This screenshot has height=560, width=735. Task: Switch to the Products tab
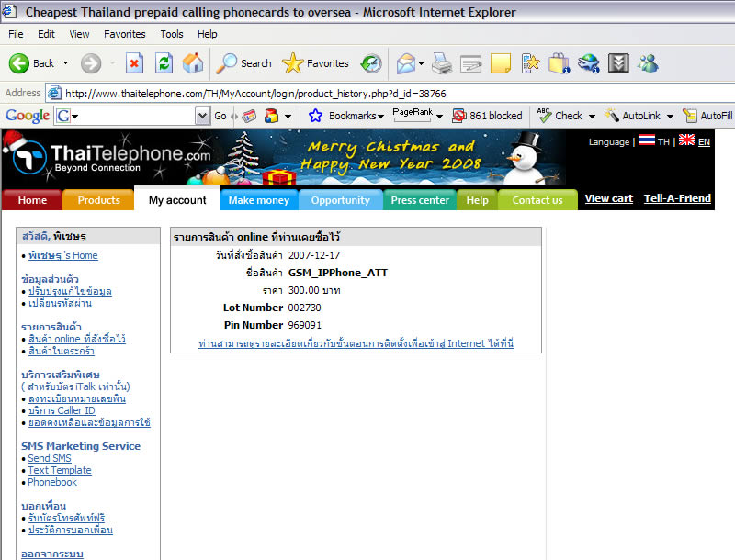click(98, 200)
